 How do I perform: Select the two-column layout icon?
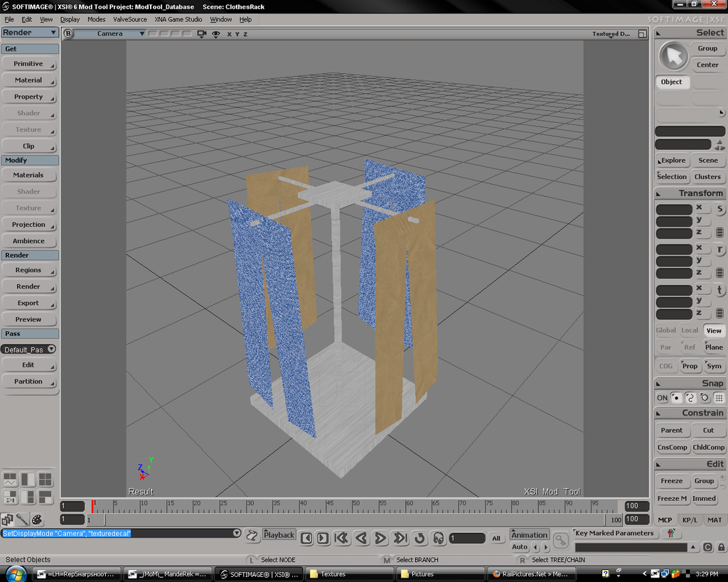pyautogui.click(x=28, y=480)
